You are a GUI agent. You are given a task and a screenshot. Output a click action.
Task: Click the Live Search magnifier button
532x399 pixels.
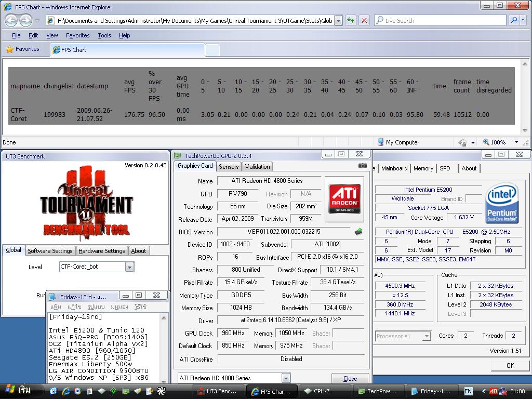(x=514, y=20)
